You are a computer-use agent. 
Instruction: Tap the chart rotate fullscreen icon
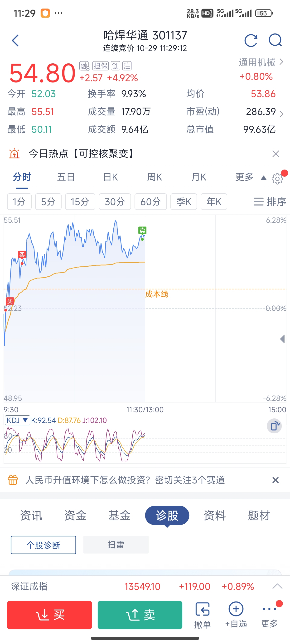pos(274,426)
